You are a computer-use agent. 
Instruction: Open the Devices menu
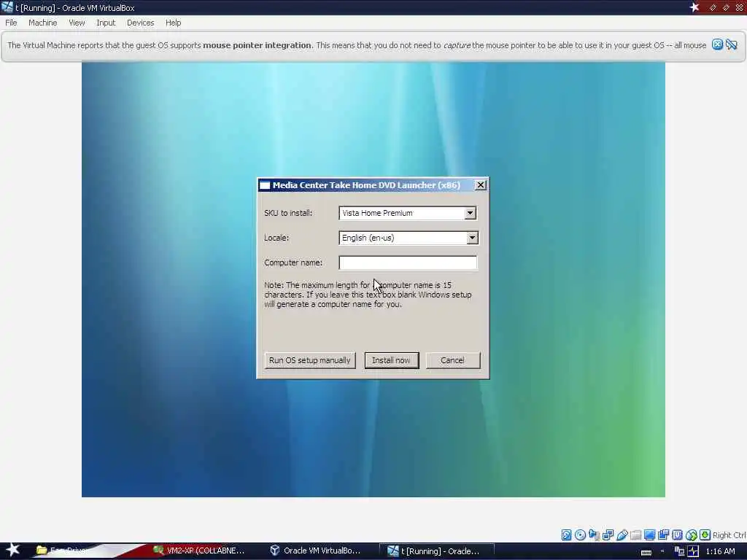[x=141, y=23]
